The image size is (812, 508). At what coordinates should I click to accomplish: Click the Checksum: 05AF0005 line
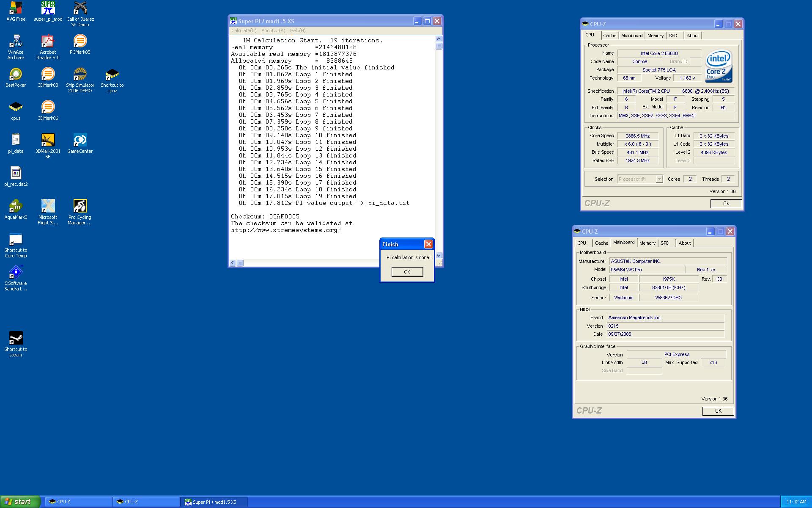[x=265, y=216]
